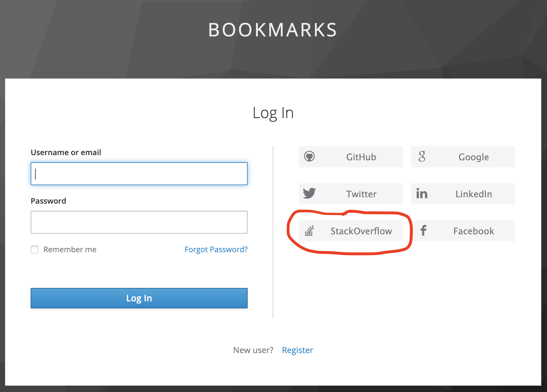Image resolution: width=547 pixels, height=392 pixels.
Task: Click the 'Username or email' label
Action: 66,153
